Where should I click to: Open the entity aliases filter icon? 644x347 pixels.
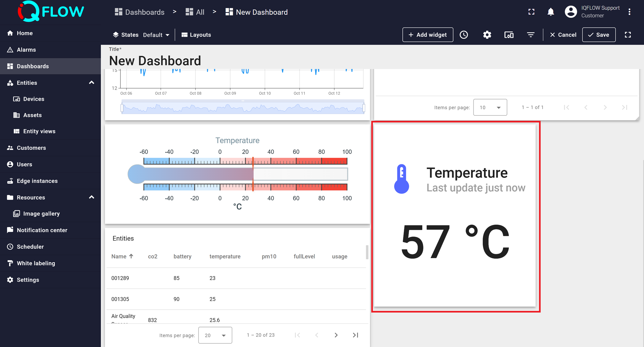[x=531, y=34]
